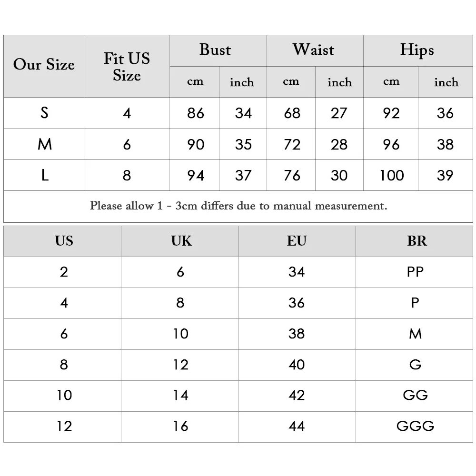Click the manual measurement note text
The height and width of the screenshot is (476, 476).
pyautogui.click(x=238, y=206)
